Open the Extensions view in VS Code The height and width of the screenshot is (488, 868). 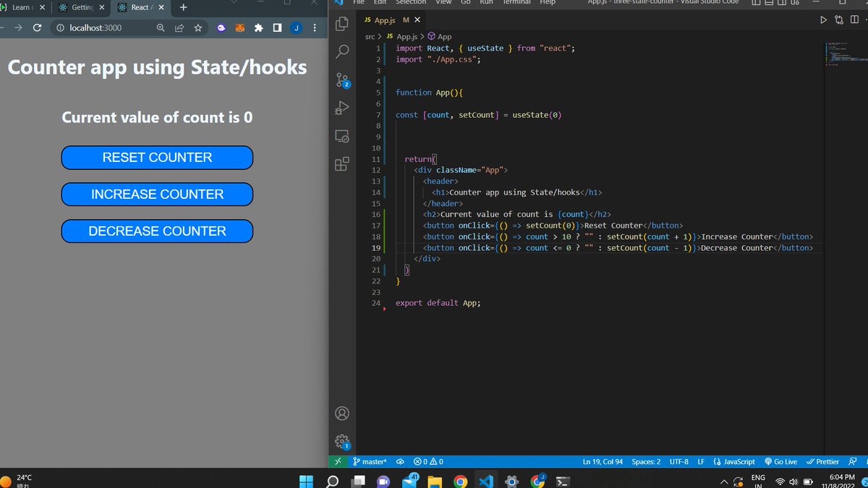pyautogui.click(x=342, y=164)
